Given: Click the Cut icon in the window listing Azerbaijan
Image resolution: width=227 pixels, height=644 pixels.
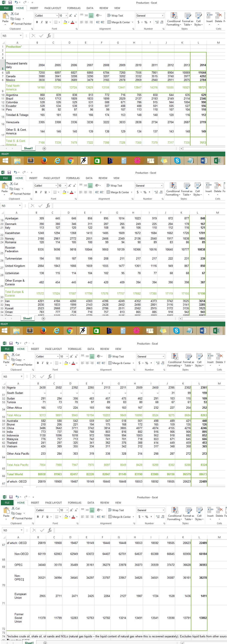Looking at the screenshot, I should 12,184.
